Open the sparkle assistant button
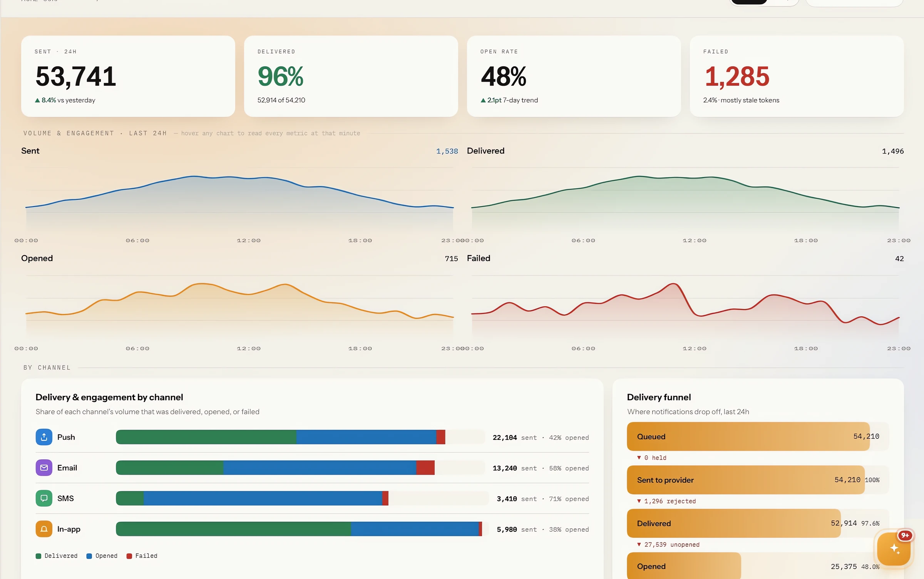Screen dimensions: 924x579 pos(894,549)
